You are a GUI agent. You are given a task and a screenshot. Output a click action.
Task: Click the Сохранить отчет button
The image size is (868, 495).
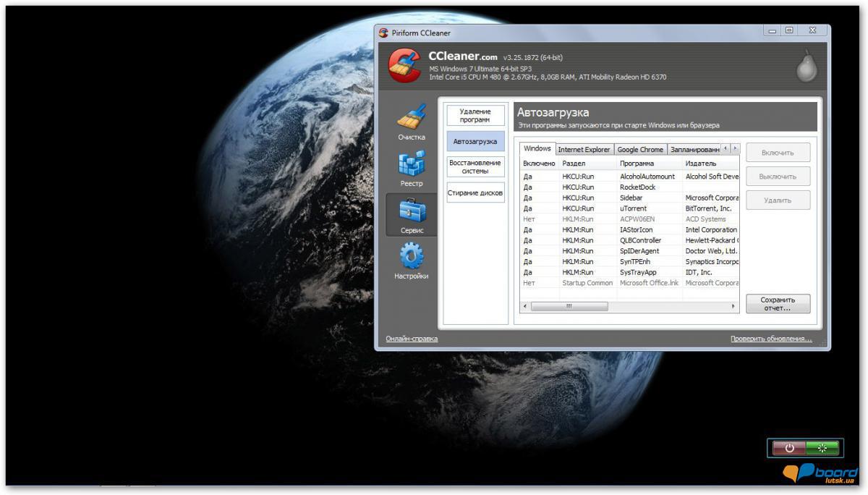pyautogui.click(x=778, y=303)
